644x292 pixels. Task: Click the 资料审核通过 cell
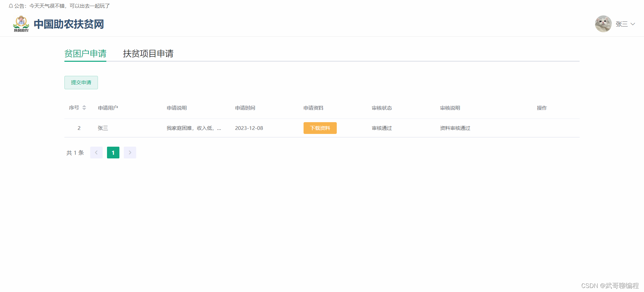pos(455,128)
